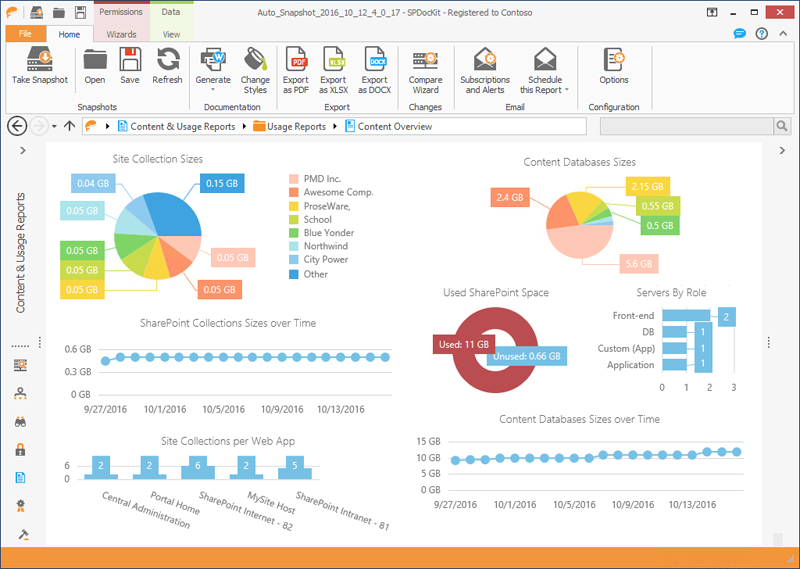
Task: Click the padlock permissions sidebar icon
Action: pos(20,450)
